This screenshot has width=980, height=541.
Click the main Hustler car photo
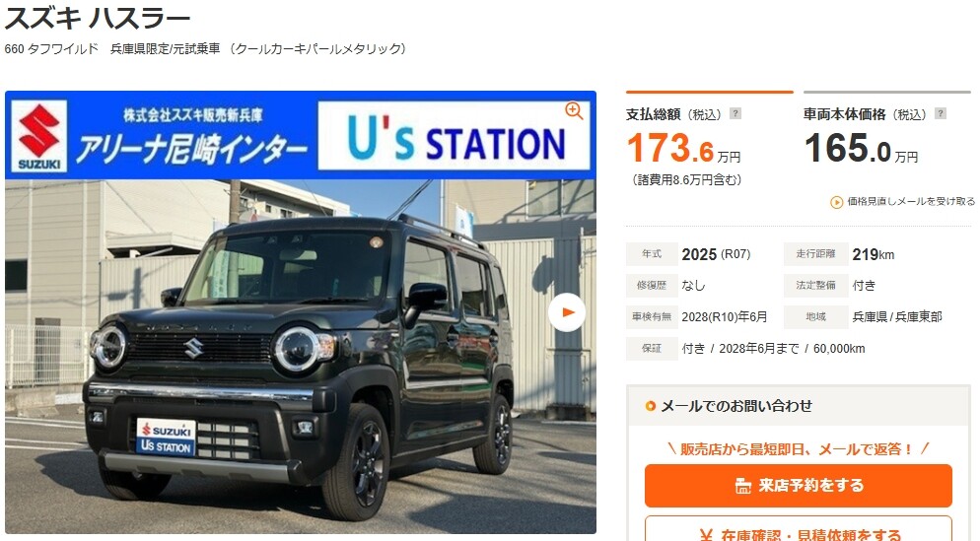pos(301,356)
